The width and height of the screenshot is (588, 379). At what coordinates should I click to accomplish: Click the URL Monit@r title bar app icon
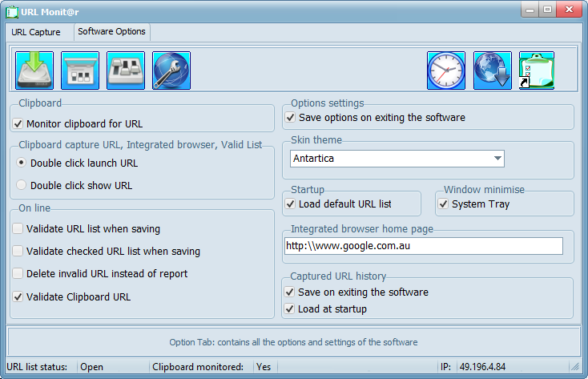tap(12, 12)
